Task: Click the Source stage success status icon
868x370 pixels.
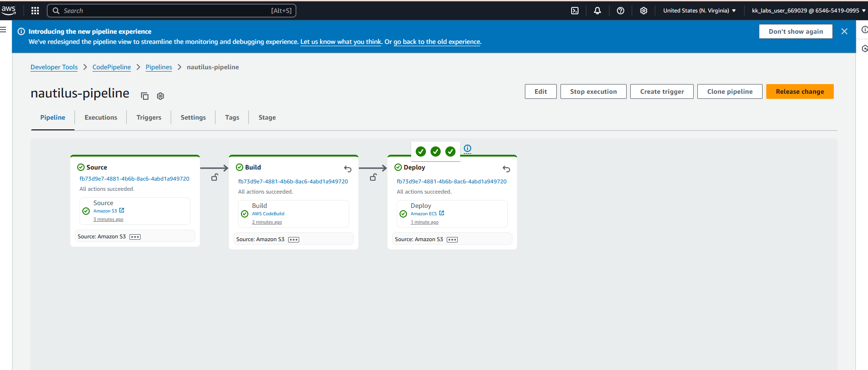Action: (81, 167)
